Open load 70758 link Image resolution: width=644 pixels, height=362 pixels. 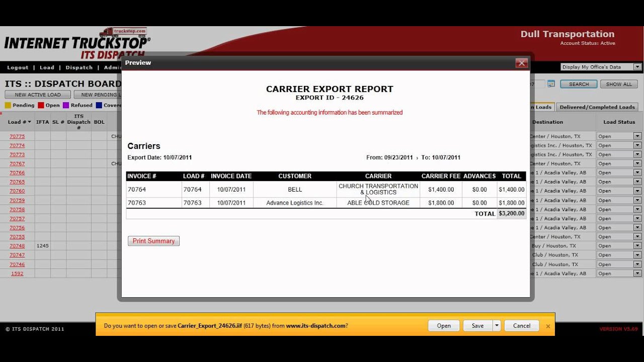coord(17,209)
